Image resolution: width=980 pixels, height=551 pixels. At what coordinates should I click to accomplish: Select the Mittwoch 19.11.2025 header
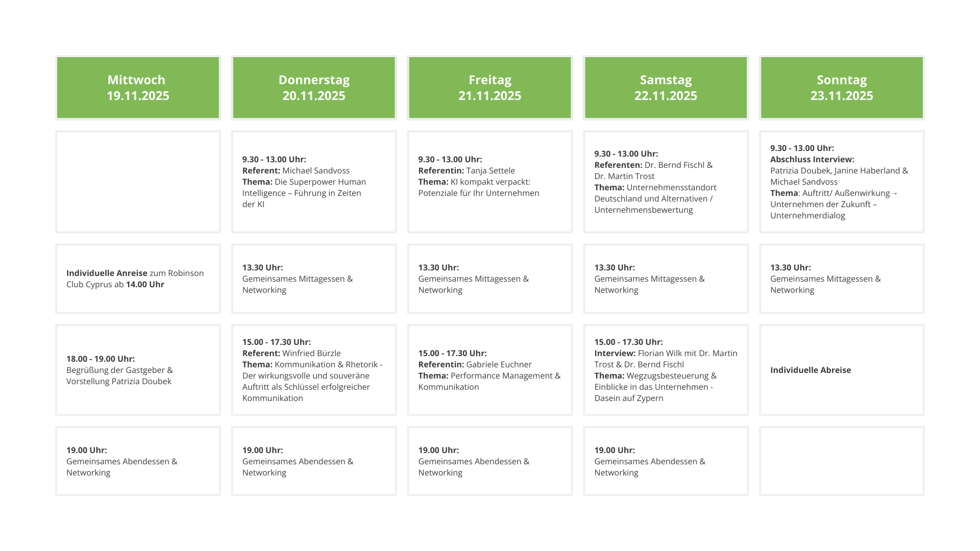(x=138, y=88)
